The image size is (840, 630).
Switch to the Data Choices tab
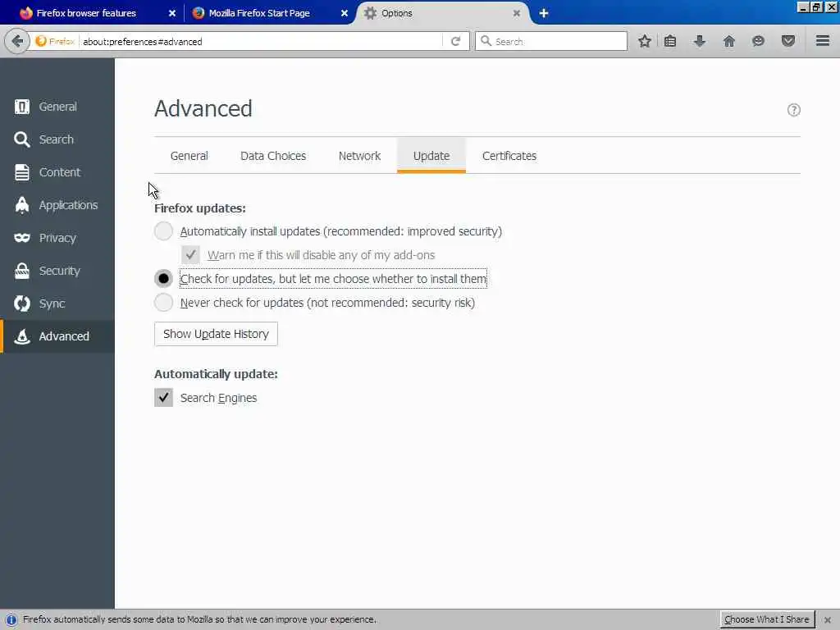pos(273,156)
